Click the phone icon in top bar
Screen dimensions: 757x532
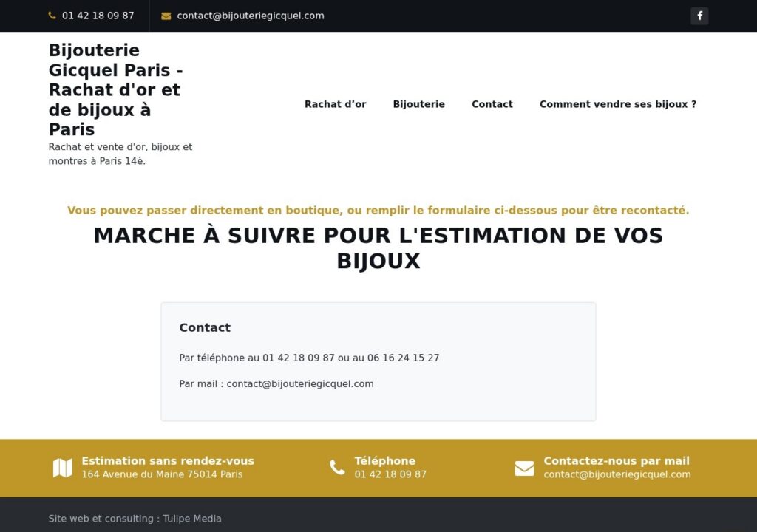point(52,16)
